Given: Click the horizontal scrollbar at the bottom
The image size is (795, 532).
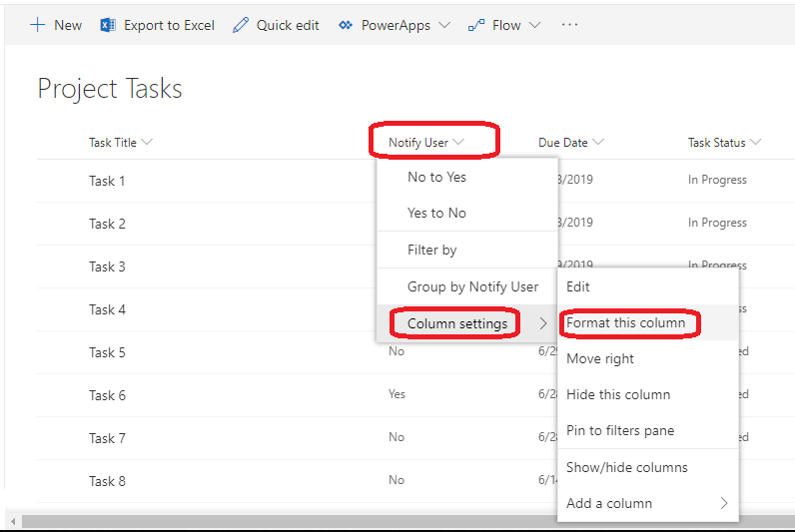Looking at the screenshot, I should 399,521.
